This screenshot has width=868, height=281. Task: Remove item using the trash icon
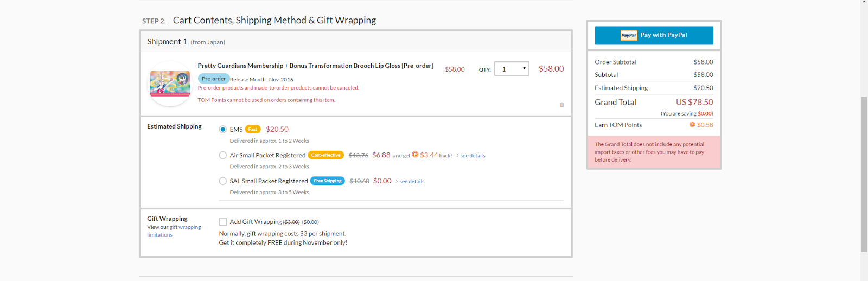(x=561, y=105)
